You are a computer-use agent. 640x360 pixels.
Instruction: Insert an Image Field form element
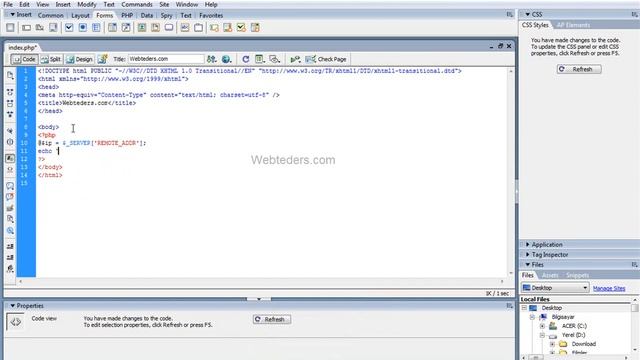(142, 28)
